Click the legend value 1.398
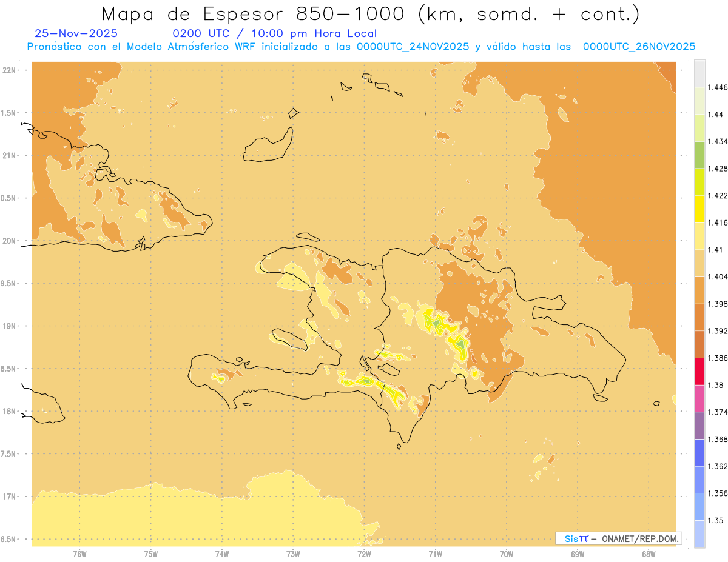 pos(718,304)
